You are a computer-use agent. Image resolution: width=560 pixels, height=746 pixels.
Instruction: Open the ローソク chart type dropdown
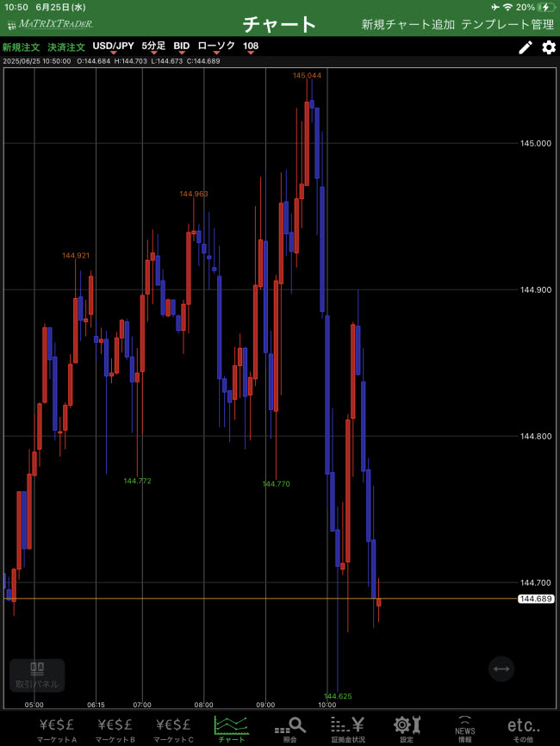click(216, 47)
